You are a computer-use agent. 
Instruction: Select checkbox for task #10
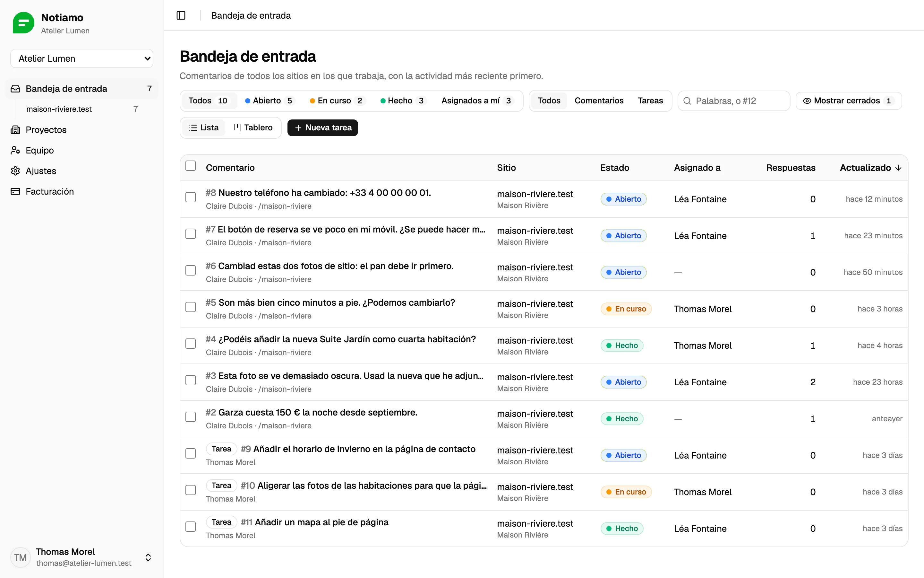191,490
